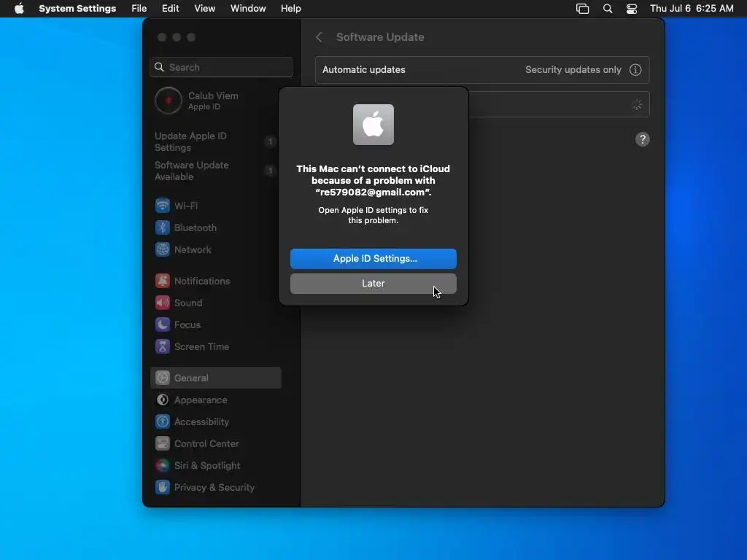The width and height of the screenshot is (747, 560).
Task: Open the Control Center label in the sidebar
Action: [206, 444]
